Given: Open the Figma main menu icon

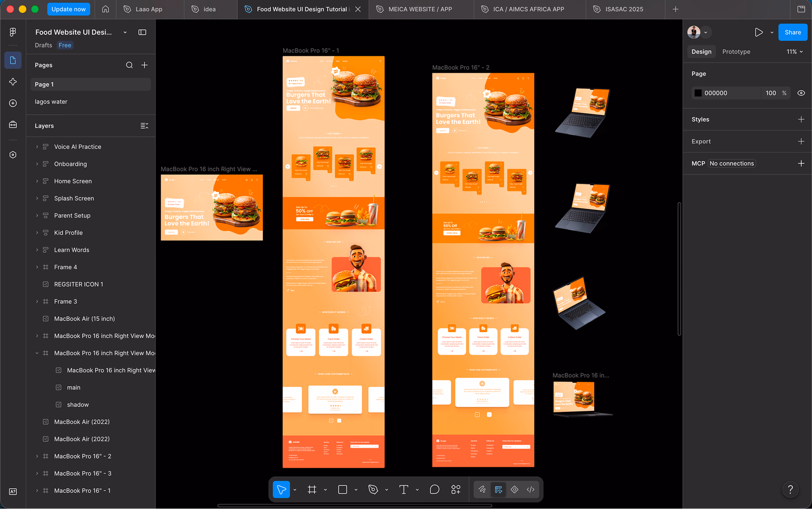Looking at the screenshot, I should pos(13,32).
